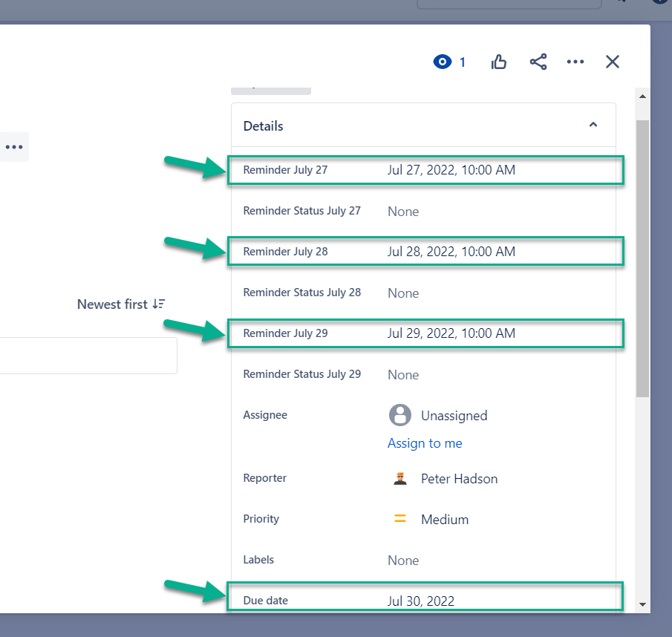Click the medium priority orange icon
This screenshot has width=672, height=637.
399,519
